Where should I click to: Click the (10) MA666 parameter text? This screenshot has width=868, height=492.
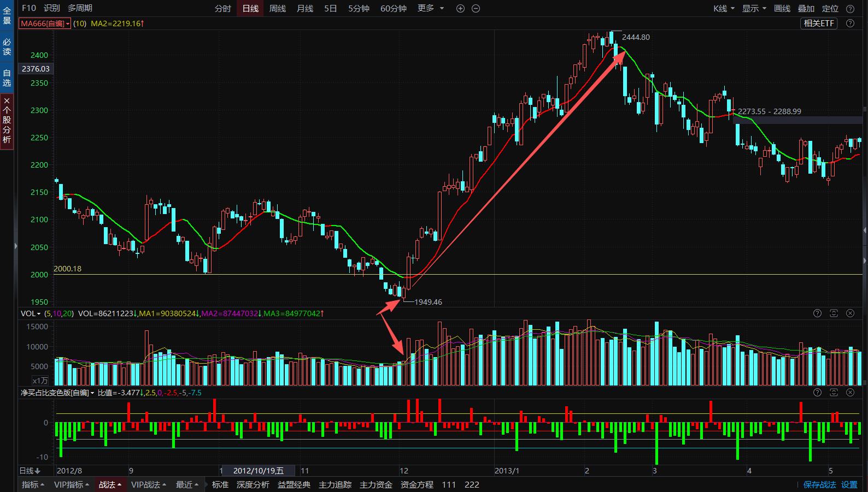point(80,23)
